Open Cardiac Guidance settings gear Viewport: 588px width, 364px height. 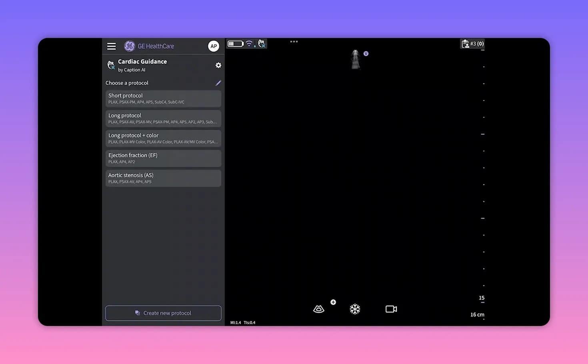(218, 65)
